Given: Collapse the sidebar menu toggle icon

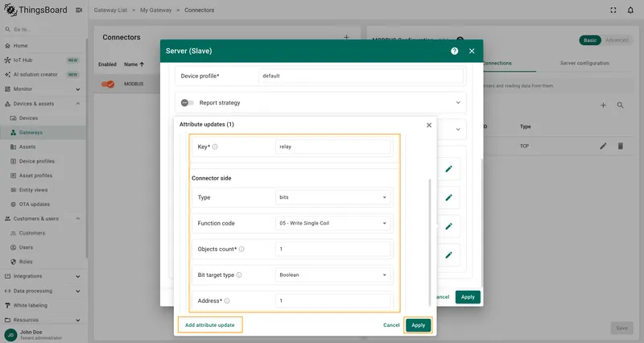Looking at the screenshot, I should tap(79, 10).
